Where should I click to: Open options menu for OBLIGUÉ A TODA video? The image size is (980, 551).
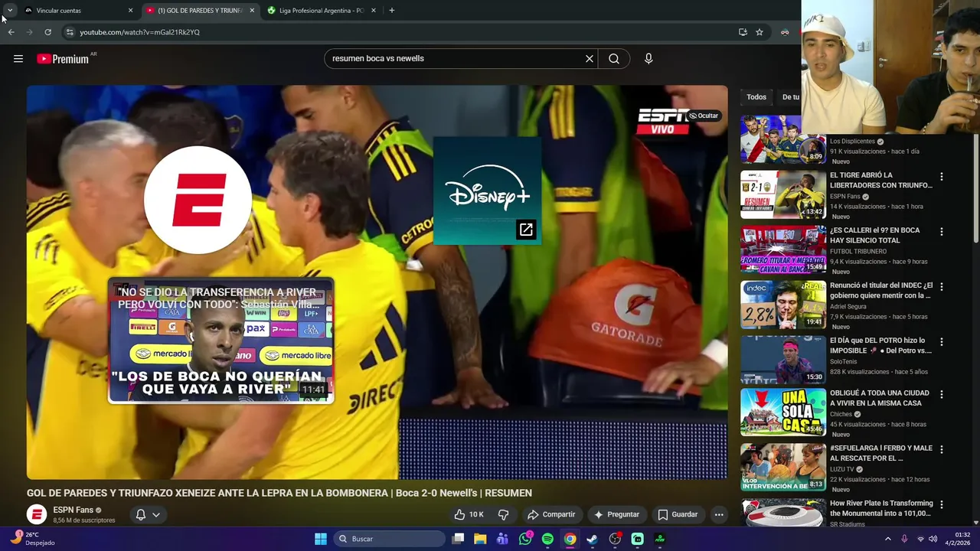point(942,395)
